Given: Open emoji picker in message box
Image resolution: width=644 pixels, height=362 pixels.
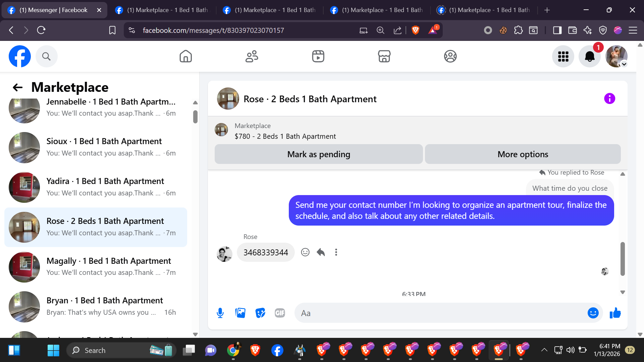Looking at the screenshot, I should 593,313.
